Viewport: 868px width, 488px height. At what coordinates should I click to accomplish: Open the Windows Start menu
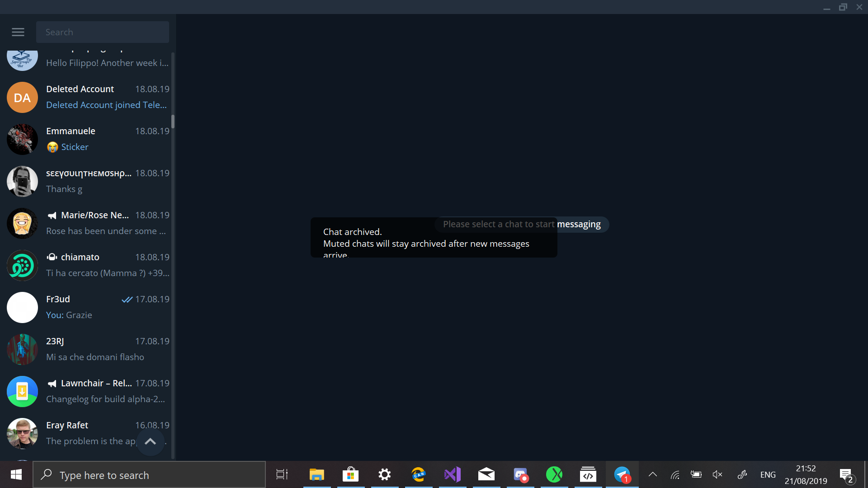point(16,475)
